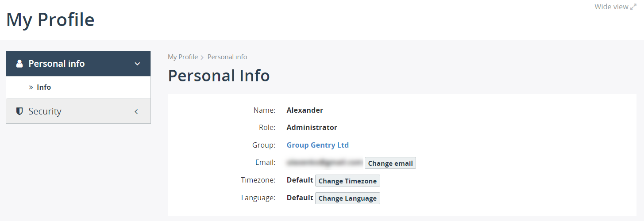The image size is (644, 221).
Task: Click the Timezone: field label
Action: (x=258, y=180)
